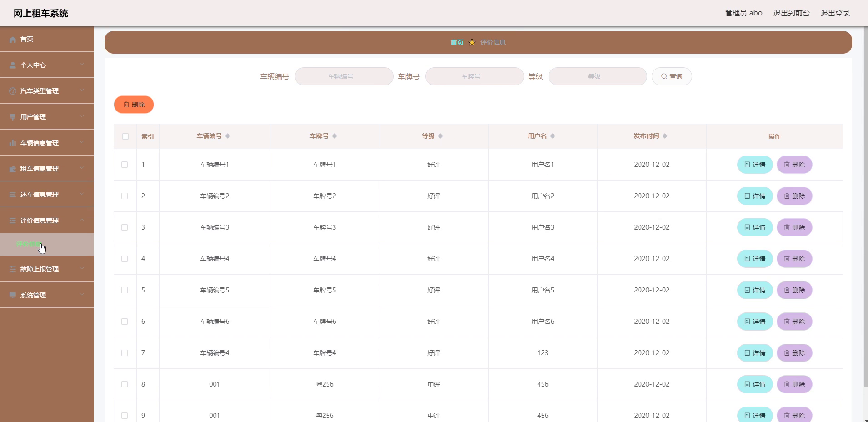
Task: Delete the row with 用户名2
Action: 794,196
